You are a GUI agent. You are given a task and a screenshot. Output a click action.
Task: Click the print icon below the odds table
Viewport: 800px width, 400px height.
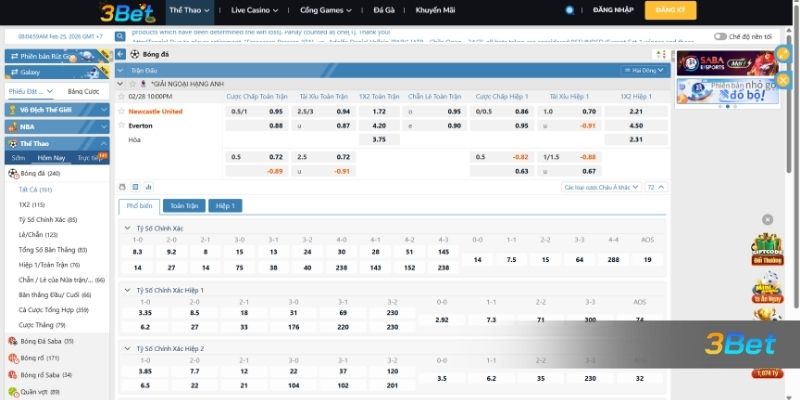(122, 187)
